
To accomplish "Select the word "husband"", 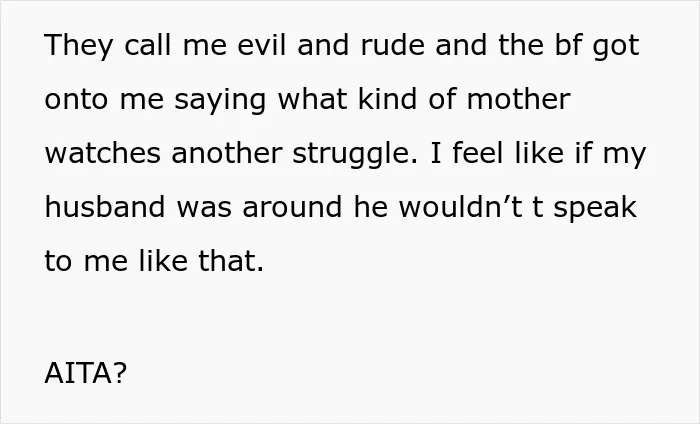I will click(x=105, y=207).
